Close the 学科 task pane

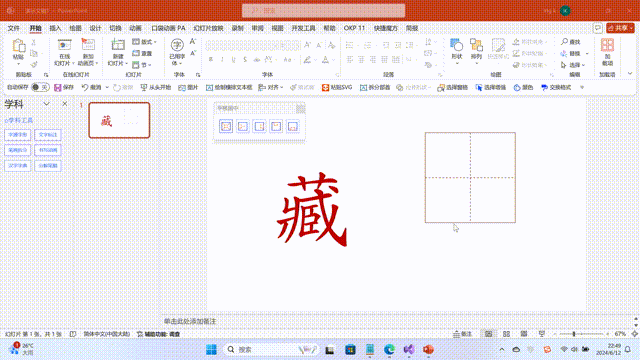coord(64,104)
